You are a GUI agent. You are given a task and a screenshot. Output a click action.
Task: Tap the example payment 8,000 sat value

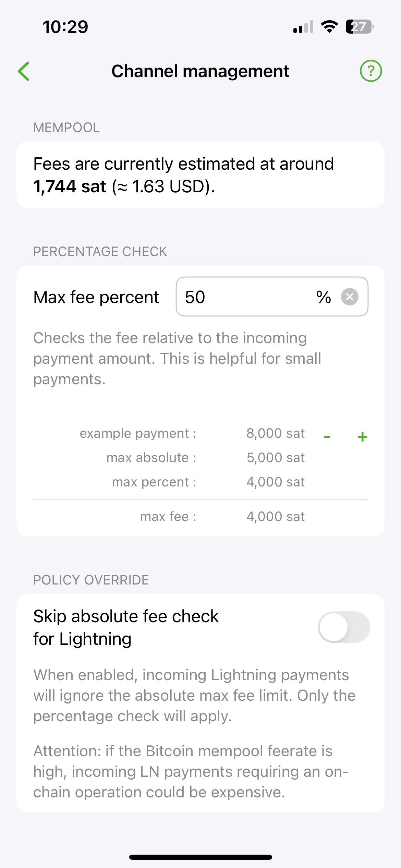pyautogui.click(x=276, y=433)
